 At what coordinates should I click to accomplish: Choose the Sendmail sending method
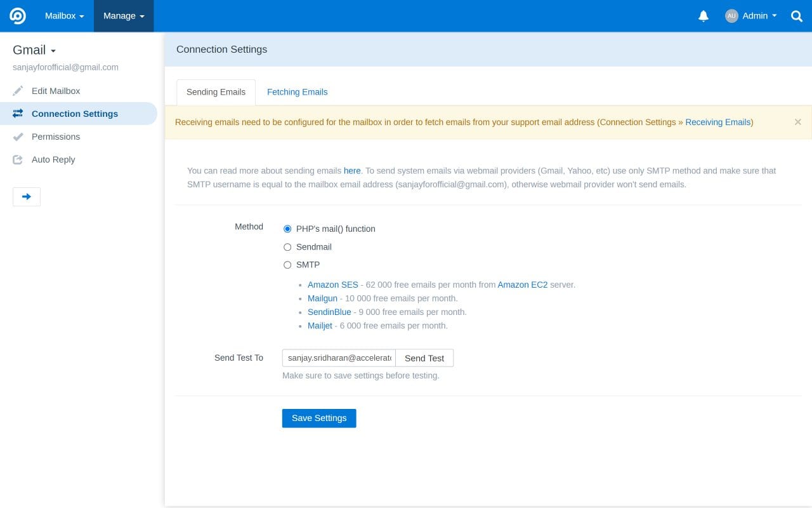pos(287,247)
